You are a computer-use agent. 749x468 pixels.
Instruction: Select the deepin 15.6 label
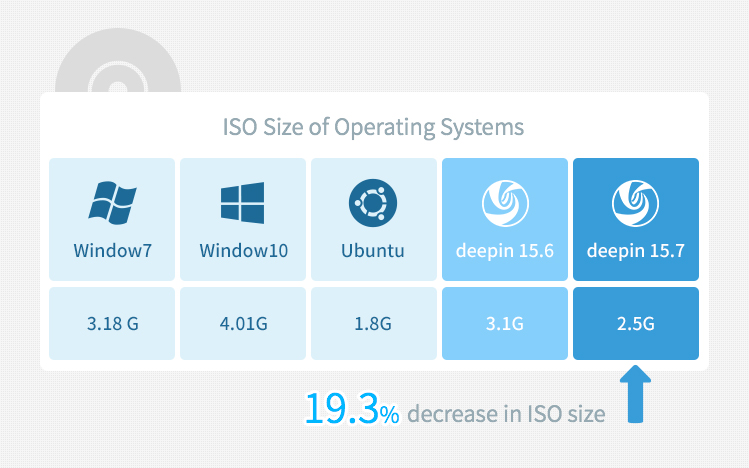[505, 251]
